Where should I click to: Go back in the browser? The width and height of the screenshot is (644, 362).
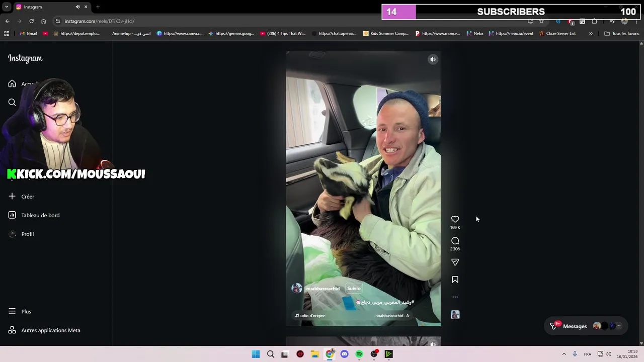pos(7,21)
